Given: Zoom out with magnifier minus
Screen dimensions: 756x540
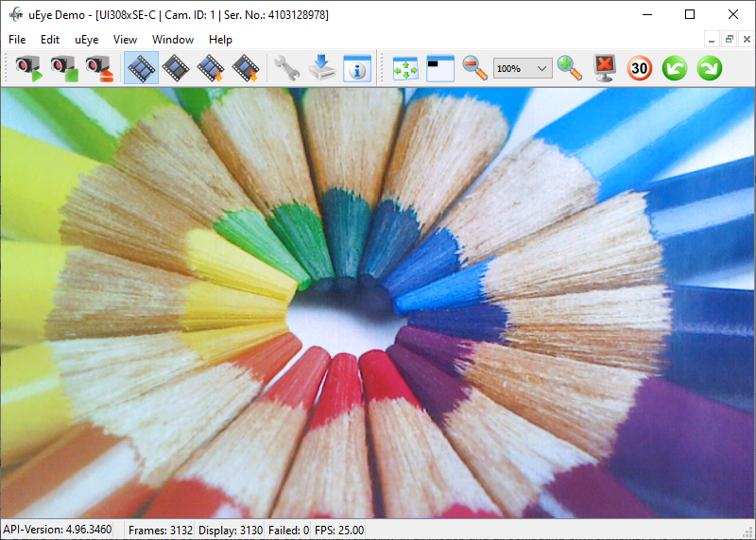Looking at the screenshot, I should (475, 68).
